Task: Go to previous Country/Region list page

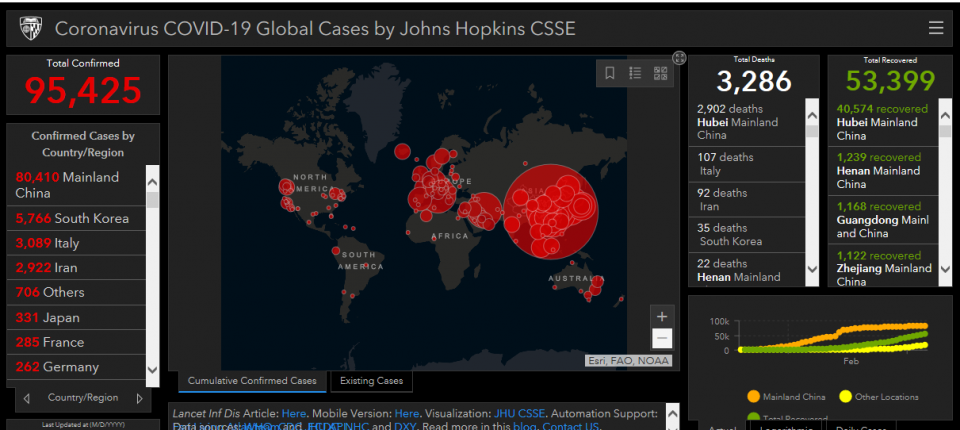Action: [x=25, y=398]
